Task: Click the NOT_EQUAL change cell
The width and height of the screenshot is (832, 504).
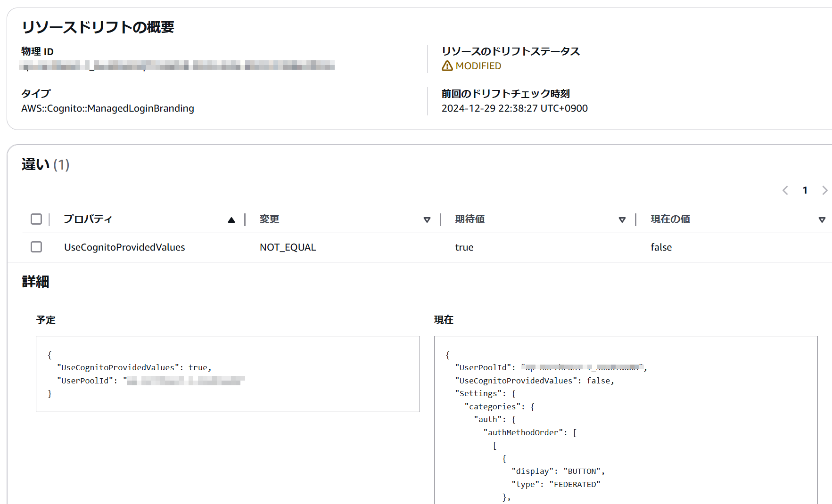Action: (x=288, y=247)
